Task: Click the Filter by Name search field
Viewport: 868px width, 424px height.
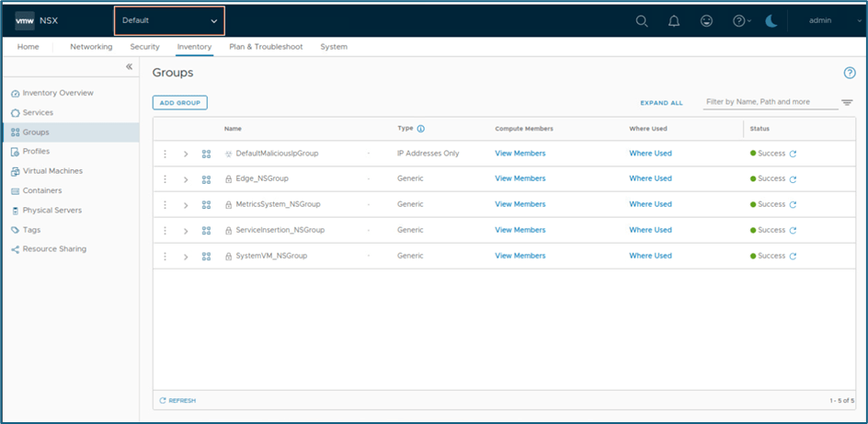Action: pos(769,102)
